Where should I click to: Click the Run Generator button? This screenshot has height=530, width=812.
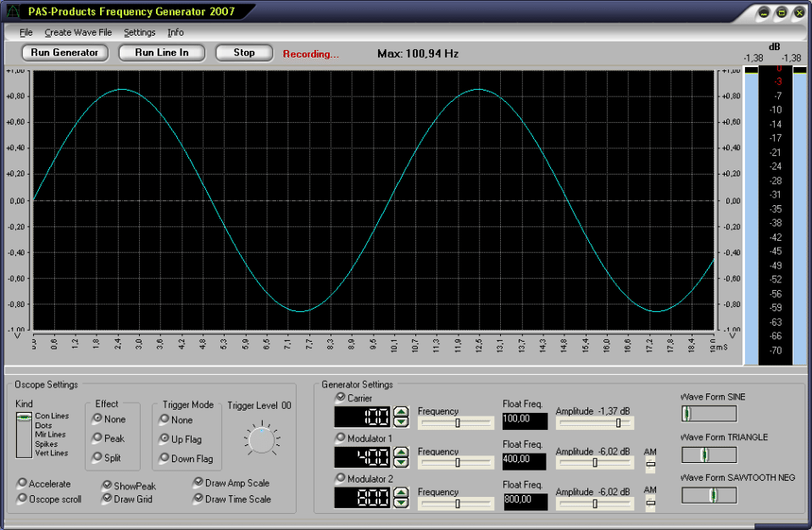pos(64,53)
